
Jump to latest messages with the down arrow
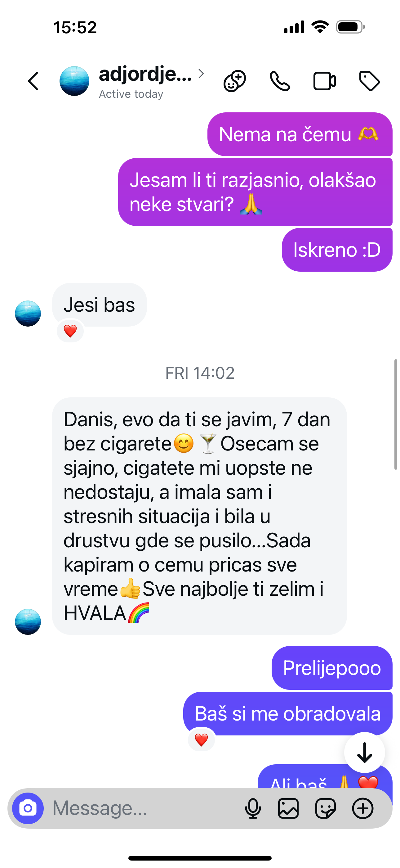(x=365, y=753)
